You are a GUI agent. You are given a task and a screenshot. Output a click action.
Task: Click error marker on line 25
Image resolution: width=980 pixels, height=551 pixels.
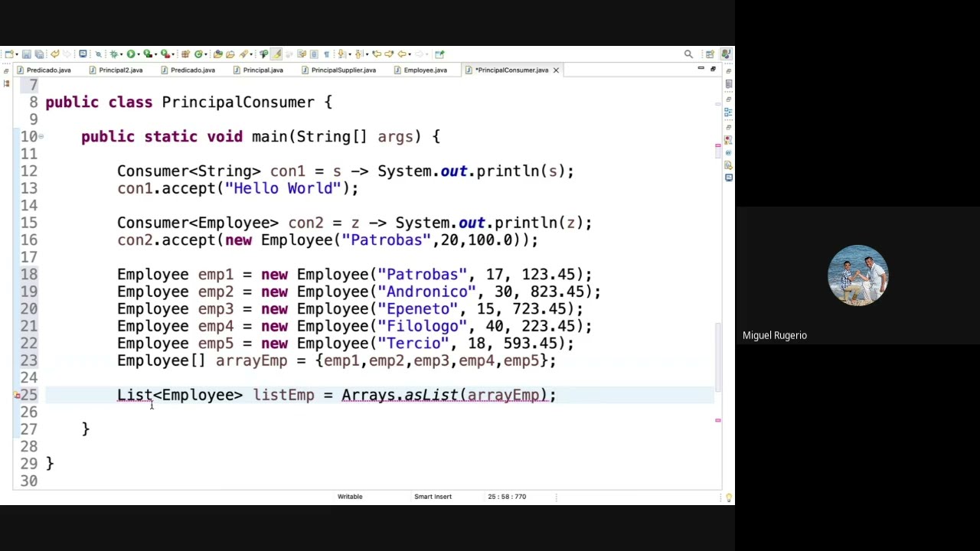(17, 395)
